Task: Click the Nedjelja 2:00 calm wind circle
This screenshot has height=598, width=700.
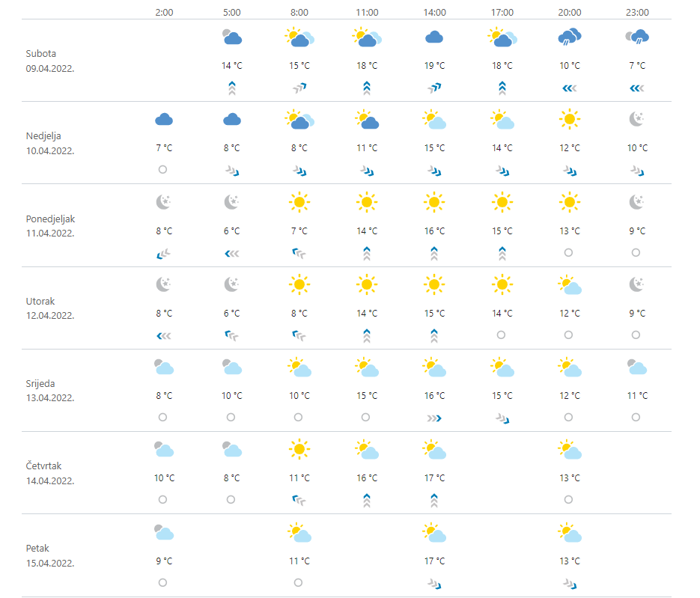Action: pos(163,170)
